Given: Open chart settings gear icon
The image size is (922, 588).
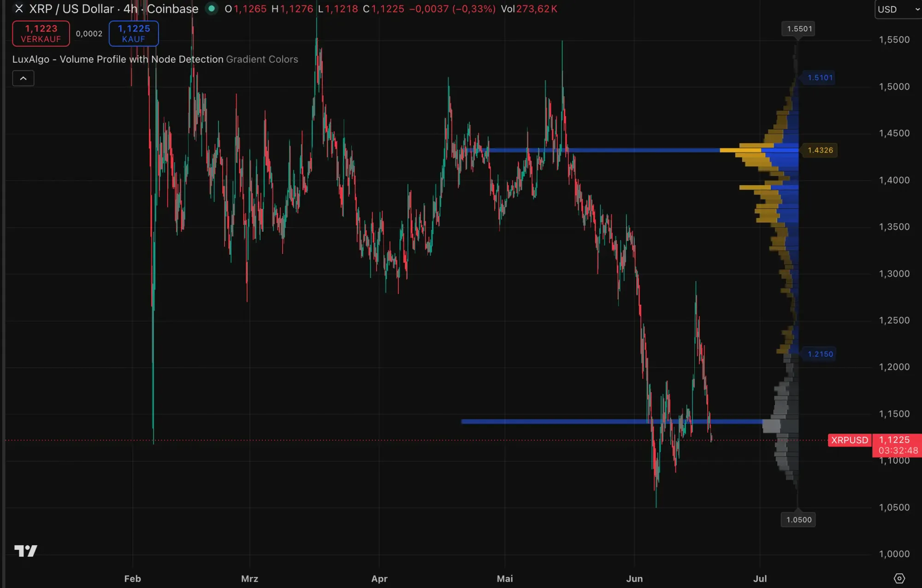Looking at the screenshot, I should tap(899, 578).
